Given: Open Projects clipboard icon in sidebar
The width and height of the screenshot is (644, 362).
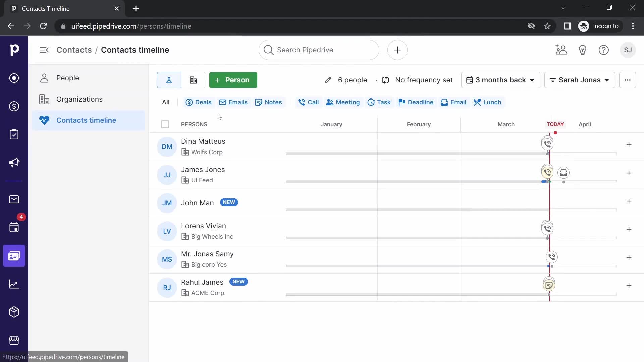Looking at the screenshot, I should pos(14,134).
